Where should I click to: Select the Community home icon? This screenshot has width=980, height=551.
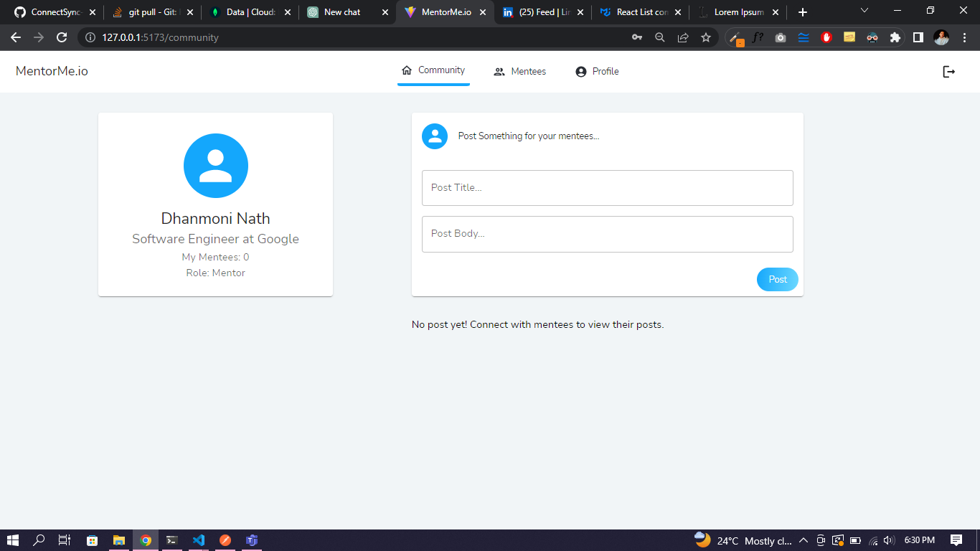pos(406,70)
